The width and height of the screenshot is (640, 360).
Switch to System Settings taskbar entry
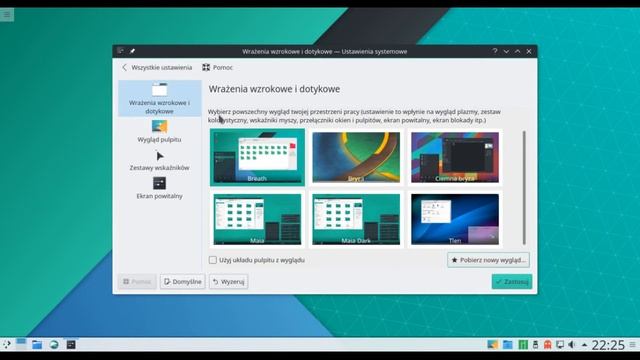(x=71, y=345)
